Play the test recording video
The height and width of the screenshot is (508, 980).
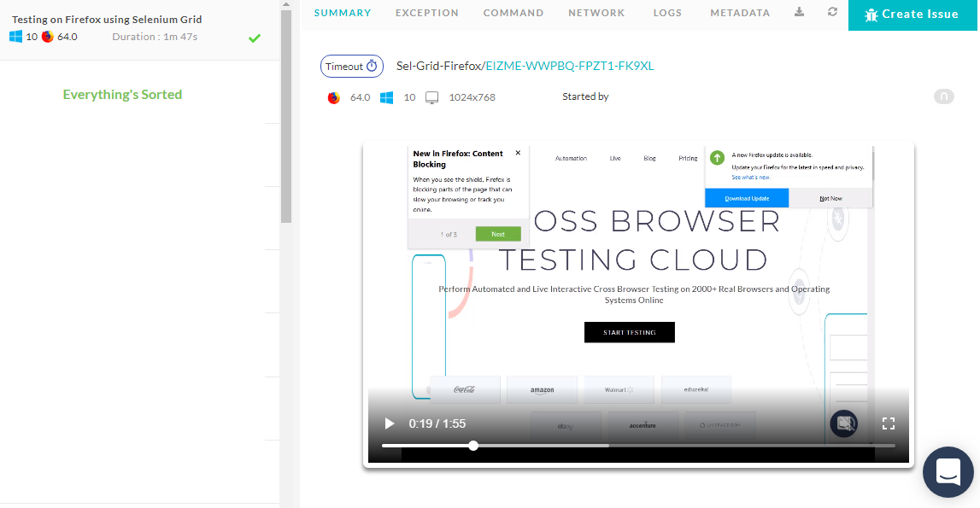[x=390, y=423]
